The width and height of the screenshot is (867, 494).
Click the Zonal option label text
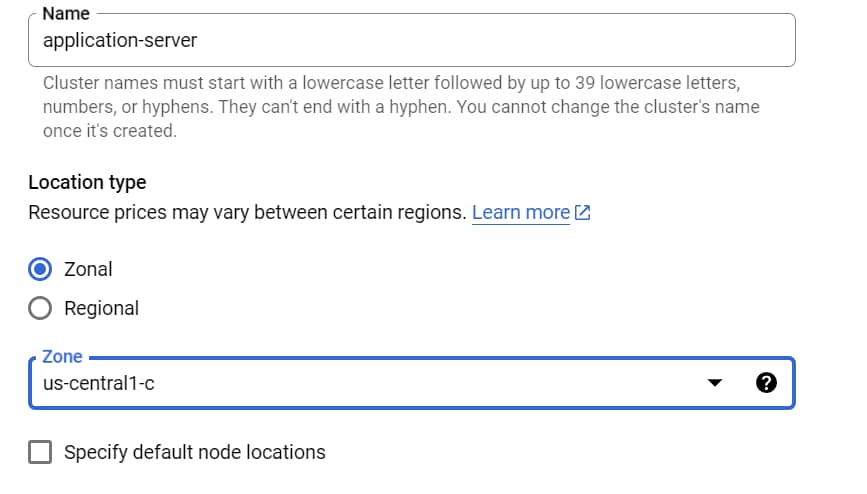click(x=88, y=269)
